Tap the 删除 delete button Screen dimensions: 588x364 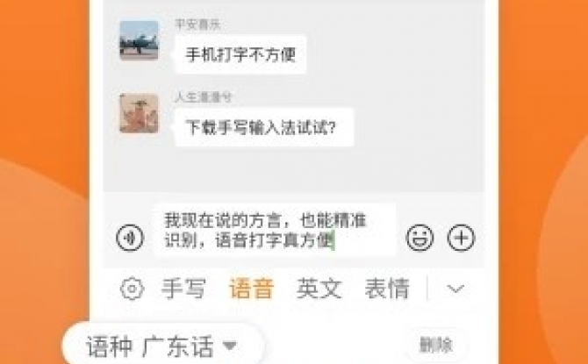(436, 345)
